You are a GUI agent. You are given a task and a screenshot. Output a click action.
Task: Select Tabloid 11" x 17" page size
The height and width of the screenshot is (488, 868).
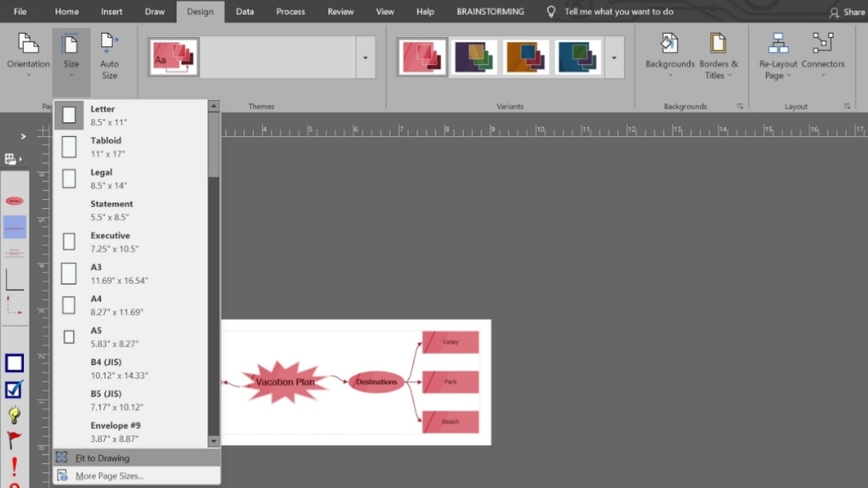click(131, 146)
